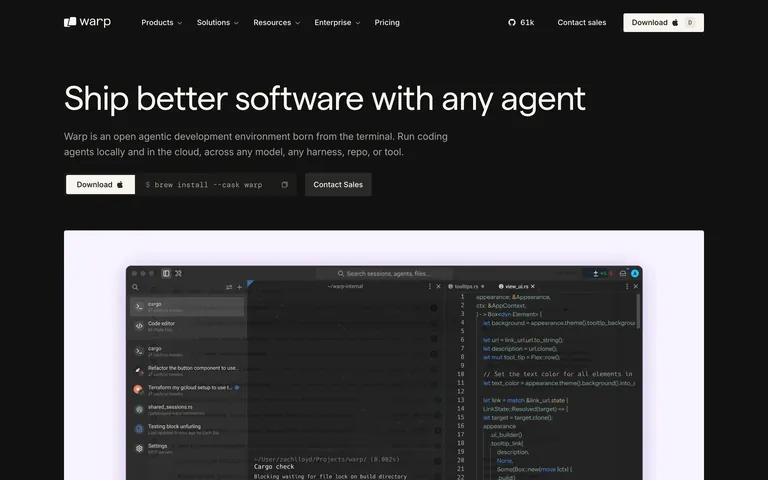Click the sidebar magnifier search icon

[135, 287]
